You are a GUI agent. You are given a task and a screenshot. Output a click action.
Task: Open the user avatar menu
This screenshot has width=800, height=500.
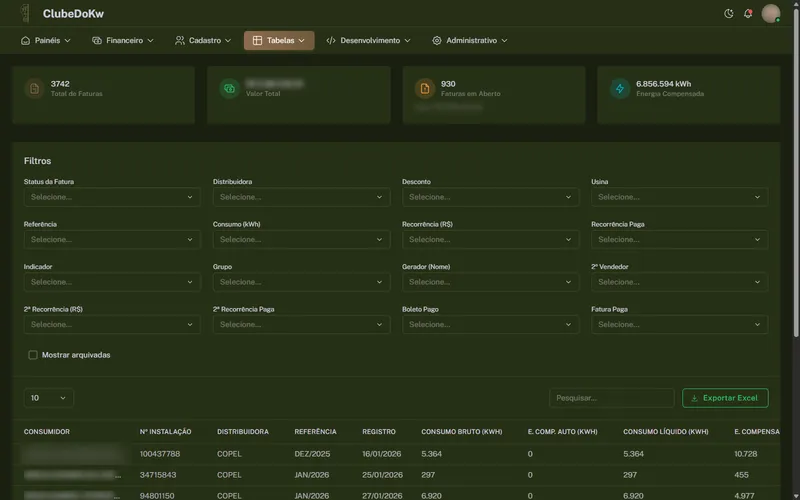[x=770, y=14]
